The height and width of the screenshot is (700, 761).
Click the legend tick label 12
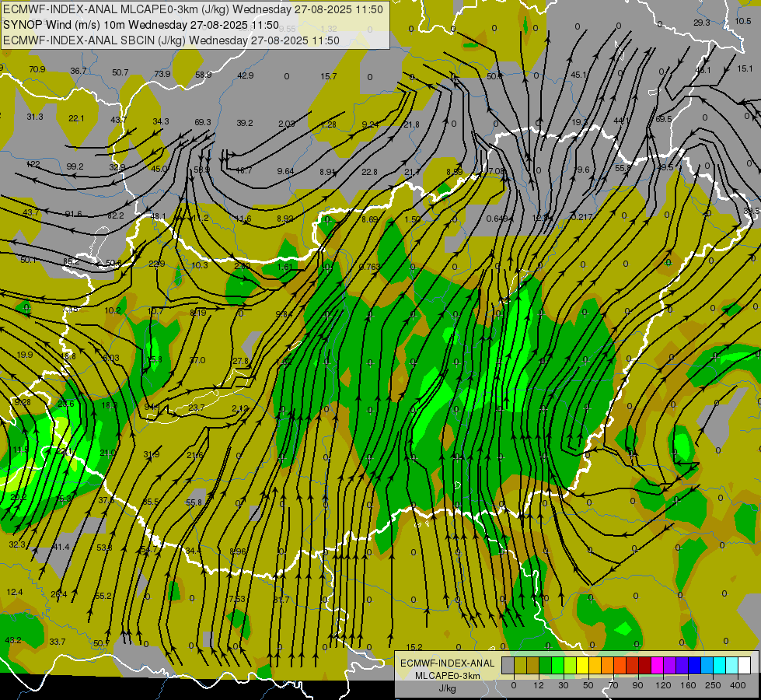(538, 685)
